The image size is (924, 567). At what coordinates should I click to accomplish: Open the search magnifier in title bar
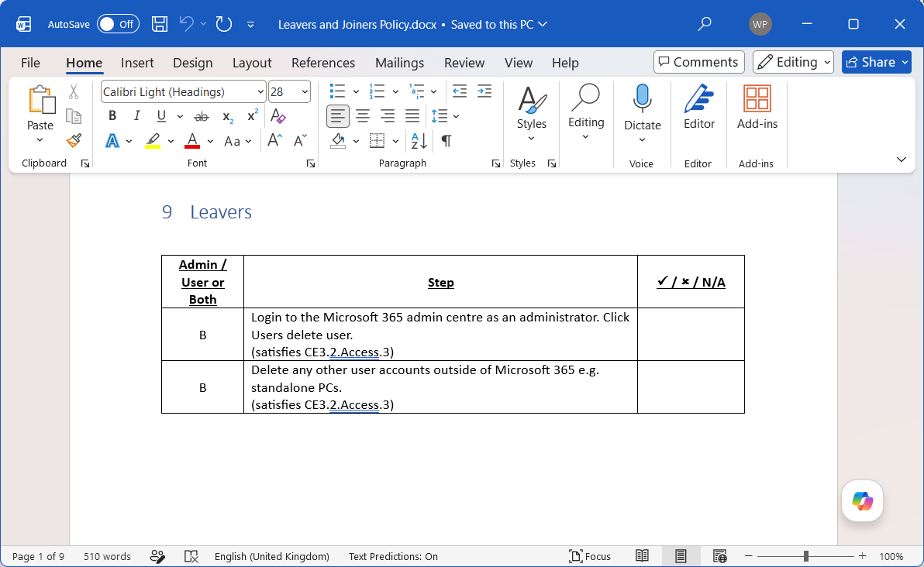[x=704, y=24]
